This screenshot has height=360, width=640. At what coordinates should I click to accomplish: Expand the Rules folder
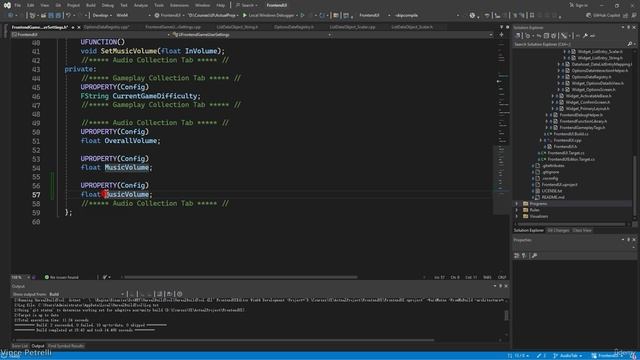516,210
